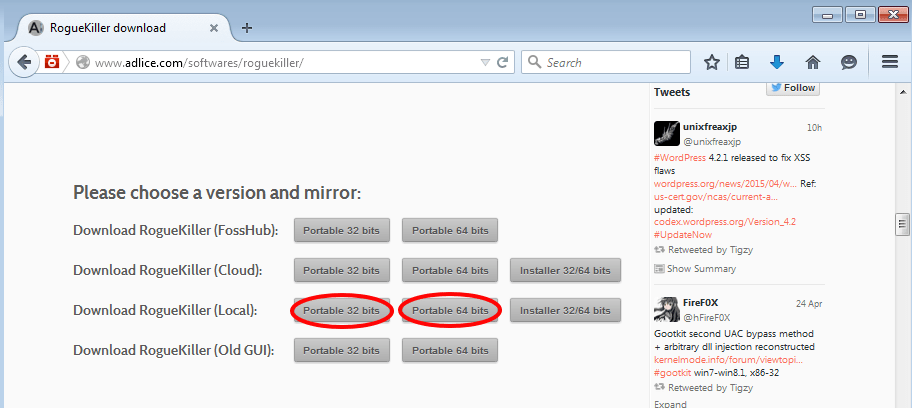Go to the Home page icon
The width and height of the screenshot is (912, 408).
(813, 62)
